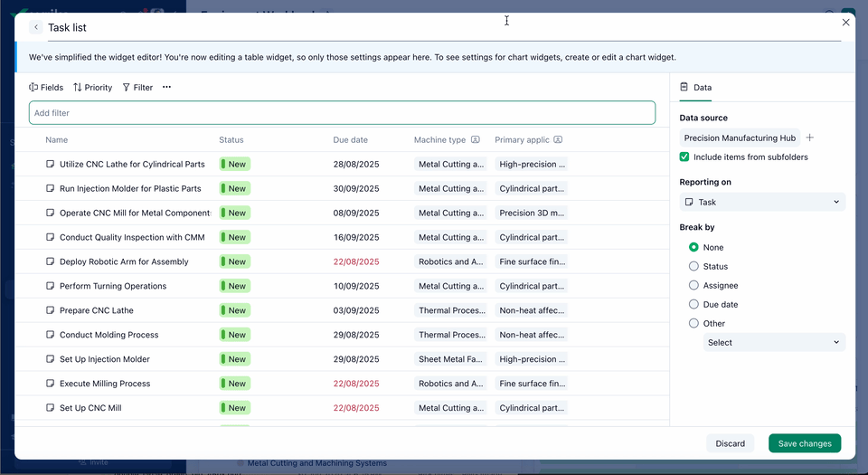
Task: Select the Assignee break by option
Action: (693, 286)
